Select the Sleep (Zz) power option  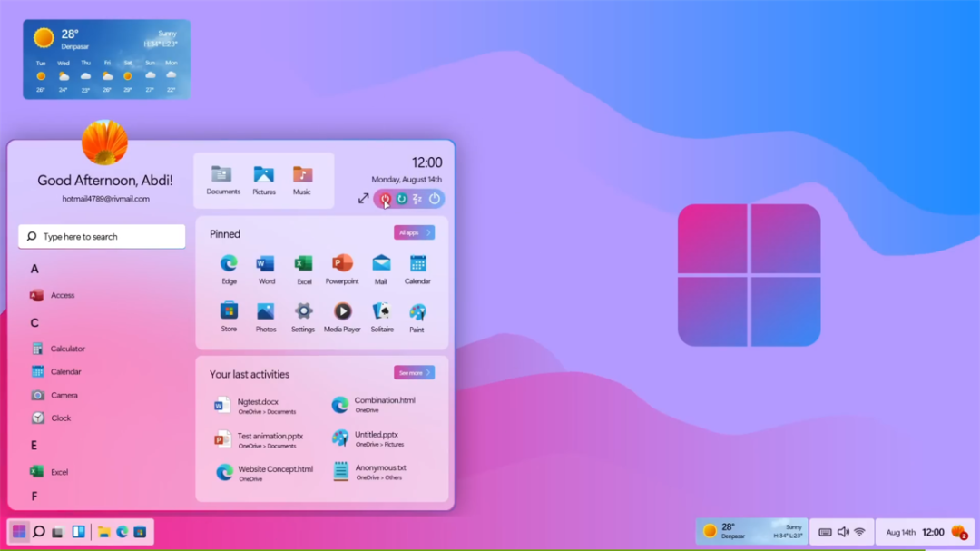[418, 198]
